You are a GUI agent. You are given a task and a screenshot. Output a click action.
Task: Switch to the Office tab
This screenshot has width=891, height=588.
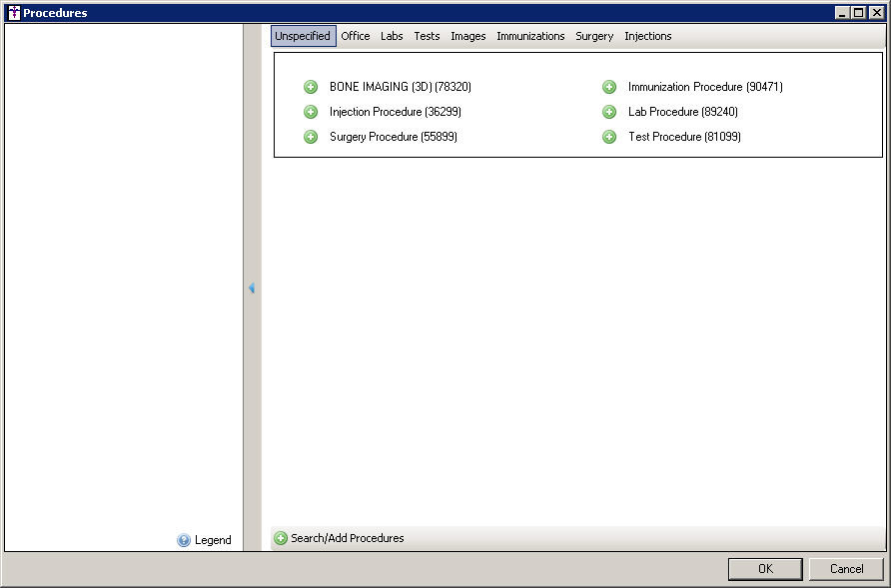356,36
